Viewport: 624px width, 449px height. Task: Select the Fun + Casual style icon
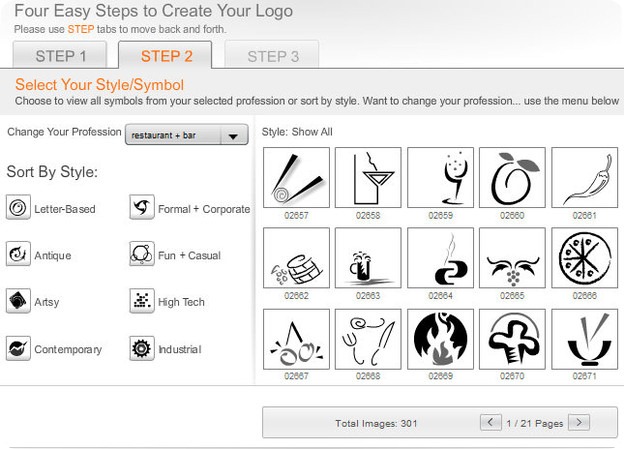pos(141,255)
